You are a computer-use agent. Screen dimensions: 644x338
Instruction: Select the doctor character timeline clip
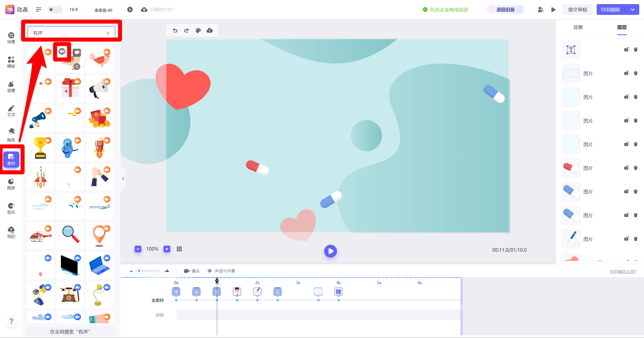pos(237,292)
